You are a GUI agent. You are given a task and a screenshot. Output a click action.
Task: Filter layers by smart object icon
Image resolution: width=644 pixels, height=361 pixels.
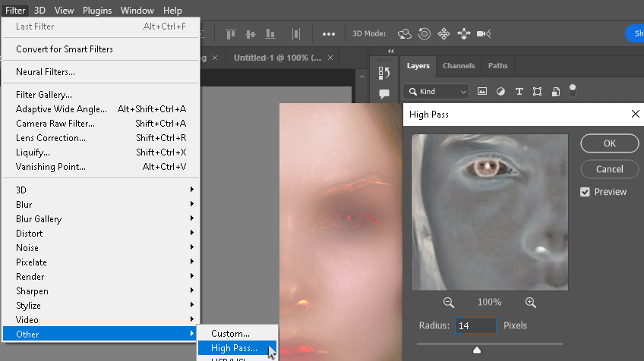point(556,91)
